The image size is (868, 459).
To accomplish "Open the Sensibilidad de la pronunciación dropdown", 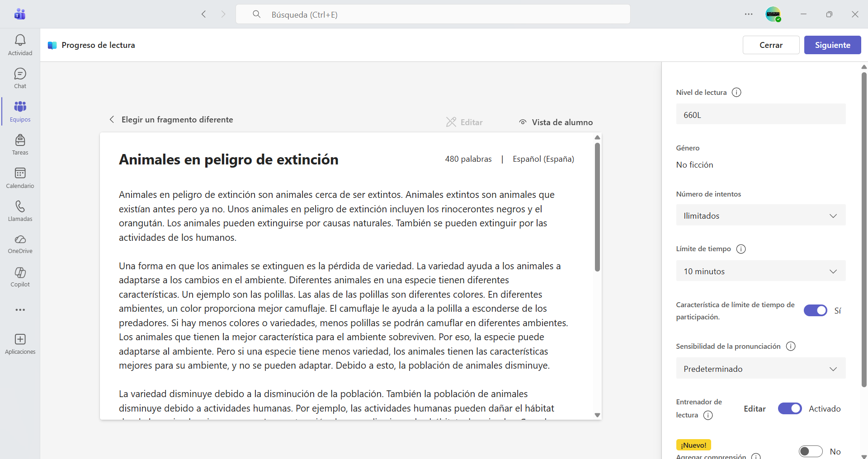I will [x=761, y=369].
